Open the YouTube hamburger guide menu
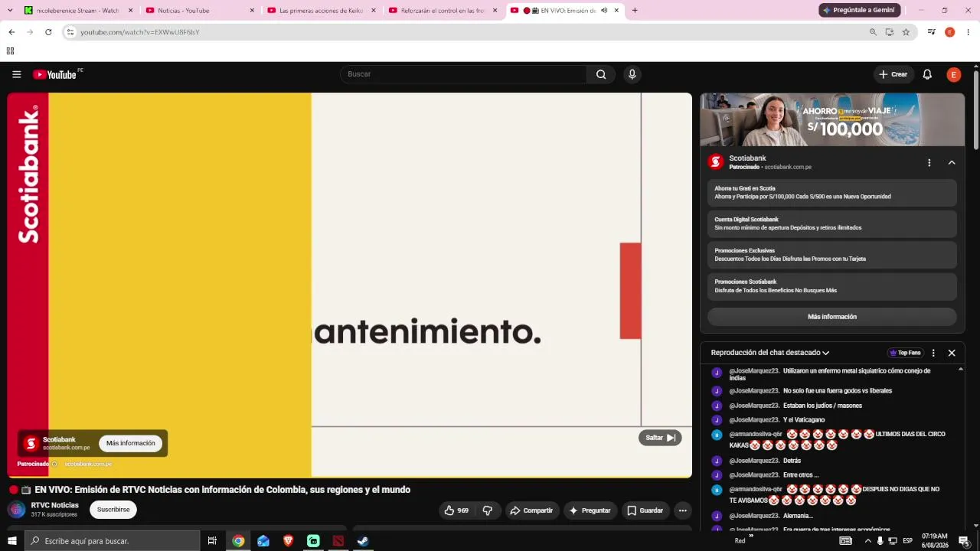Image resolution: width=980 pixels, height=551 pixels. coord(16,74)
